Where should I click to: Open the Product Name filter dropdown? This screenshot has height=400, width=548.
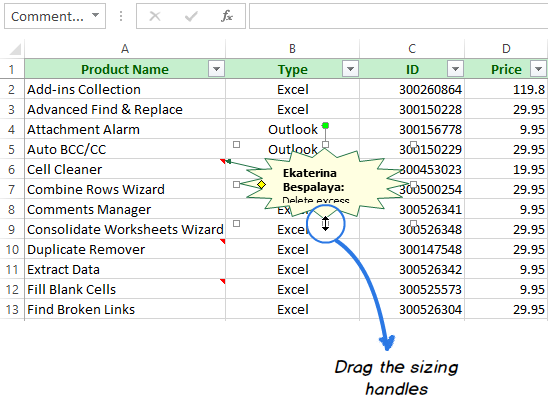click(216, 69)
